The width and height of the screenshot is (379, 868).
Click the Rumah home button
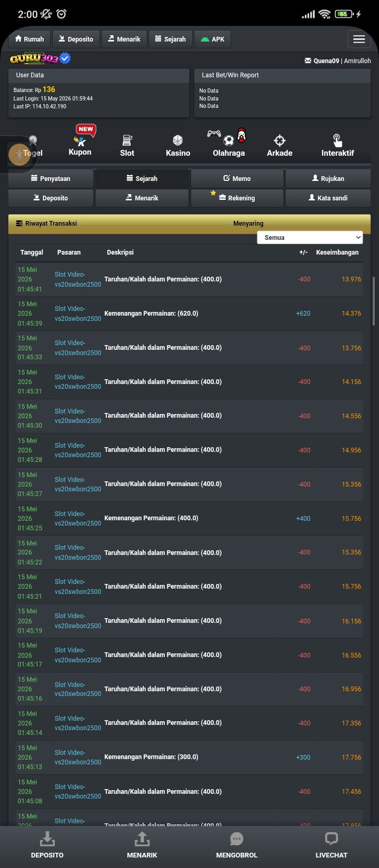(x=29, y=39)
